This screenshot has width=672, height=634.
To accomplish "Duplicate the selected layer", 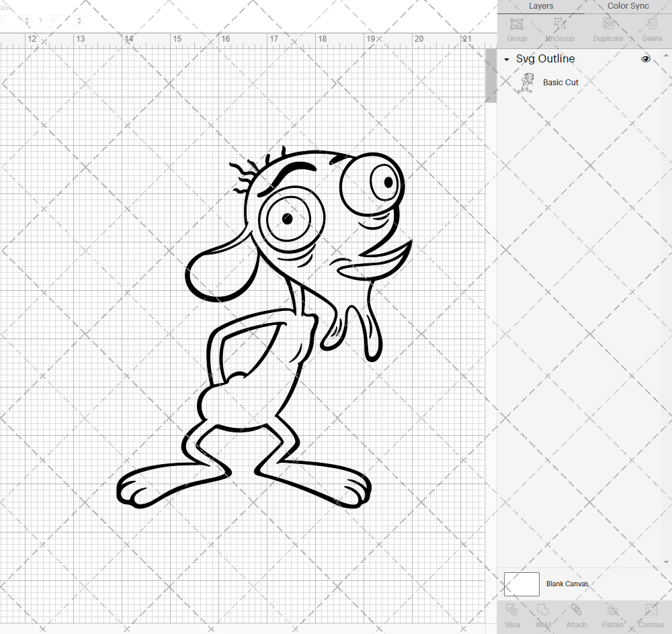I will [x=607, y=29].
